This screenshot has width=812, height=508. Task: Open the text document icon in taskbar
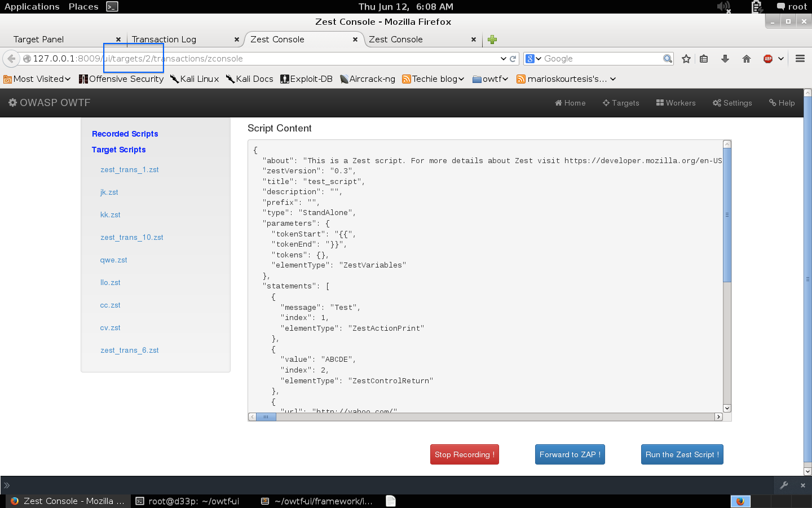[391, 501]
